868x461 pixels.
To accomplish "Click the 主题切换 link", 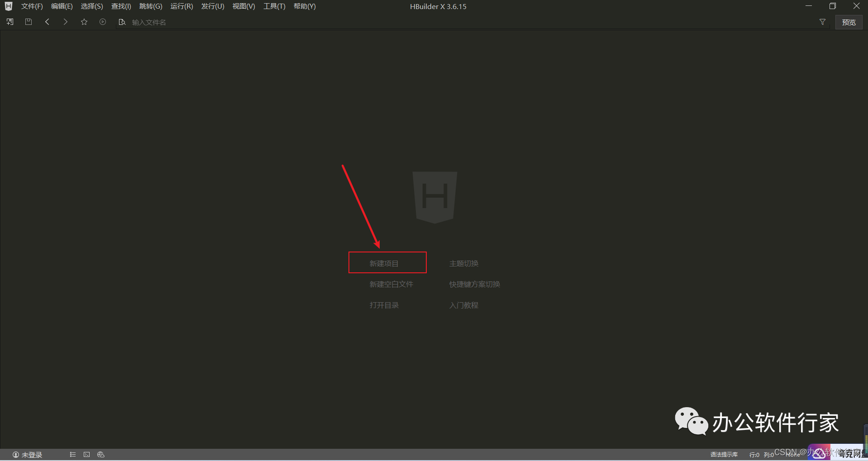I will pos(463,263).
